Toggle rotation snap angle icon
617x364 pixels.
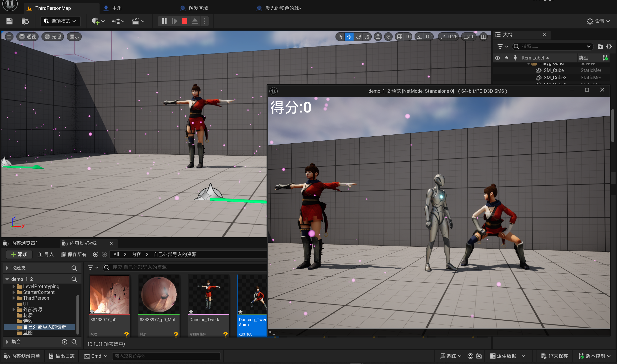point(420,37)
